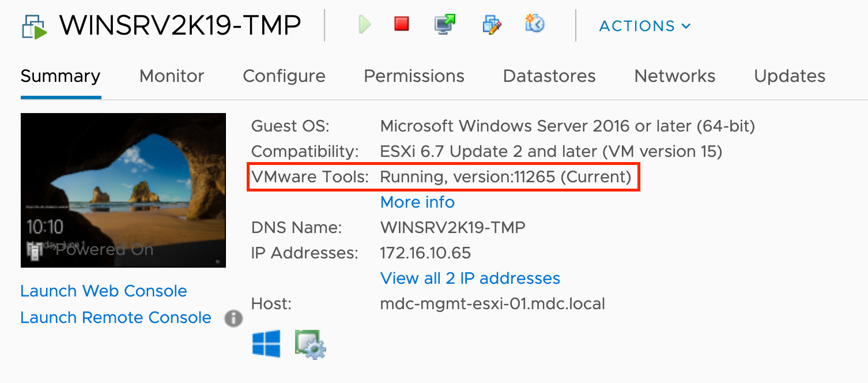Screen dimensions: 868x383
Task: Click the green Power On play icon
Action: [364, 25]
